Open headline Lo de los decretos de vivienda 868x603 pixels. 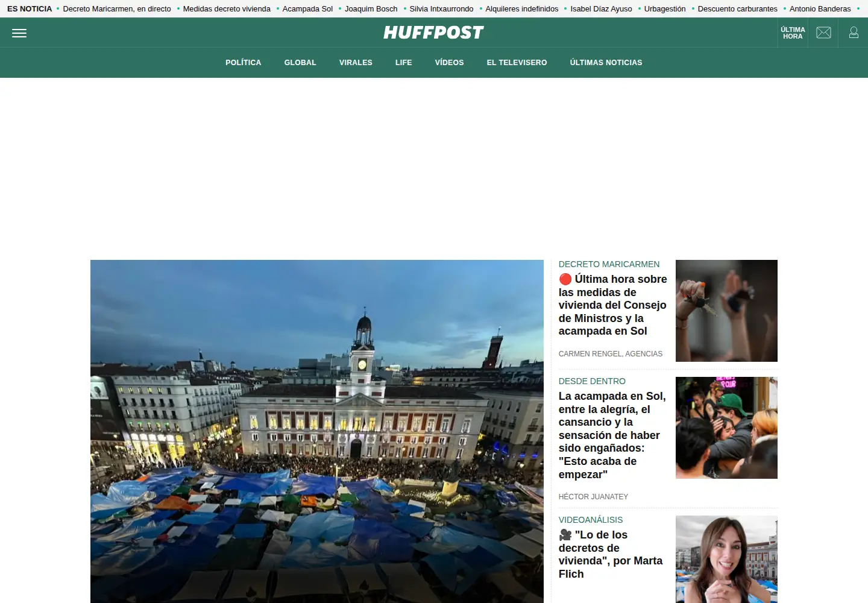click(611, 554)
